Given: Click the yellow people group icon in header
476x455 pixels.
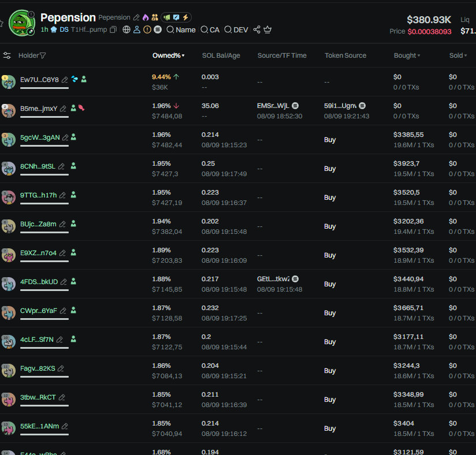Looking at the screenshot, I should 155,17.
